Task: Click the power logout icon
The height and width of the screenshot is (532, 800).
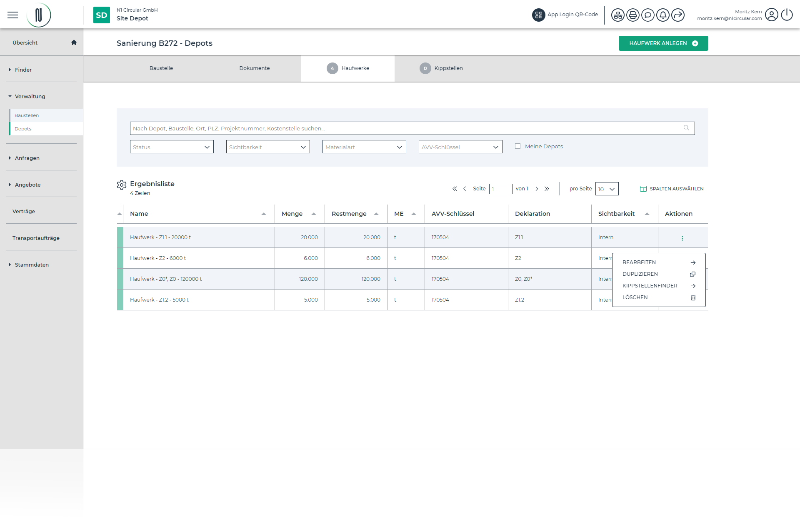Action: (787, 15)
